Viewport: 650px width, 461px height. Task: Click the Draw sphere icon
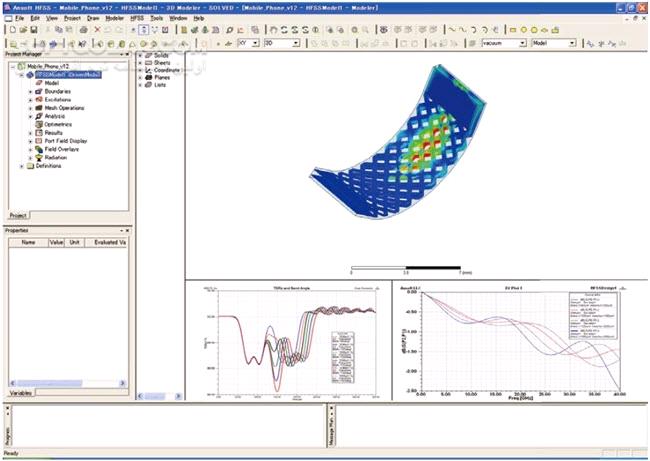click(x=143, y=44)
